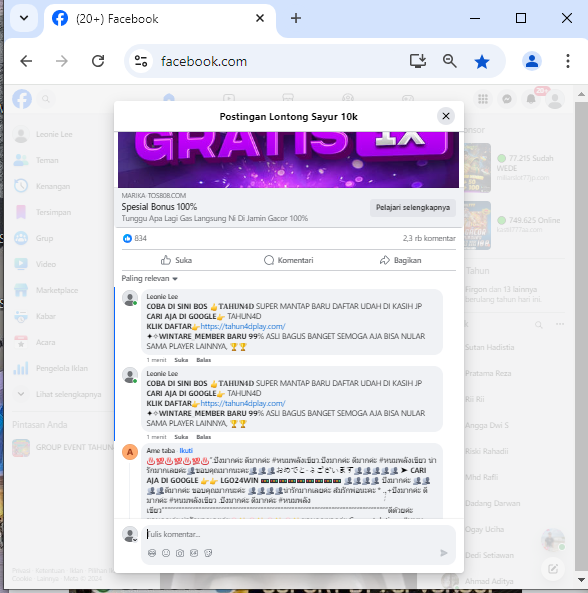Viewport: 588px width, 593px height.
Task: Open a new browser tab
Action: coord(296,18)
